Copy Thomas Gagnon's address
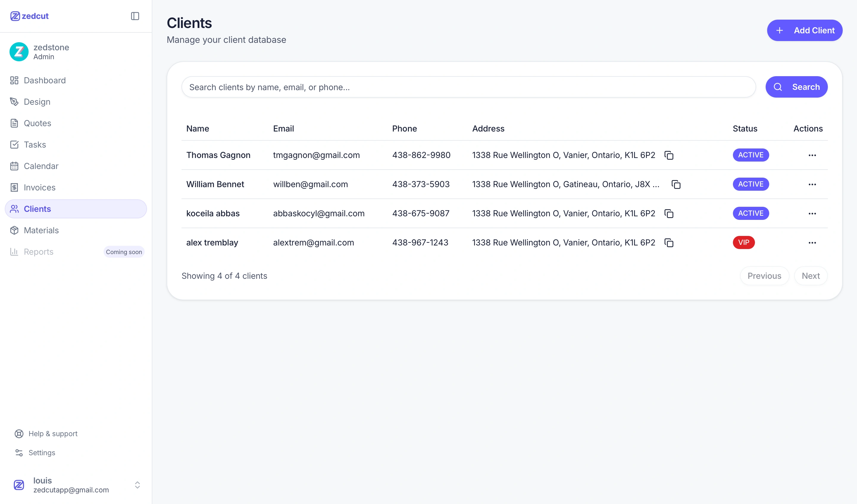Image resolution: width=857 pixels, height=504 pixels. 669,155
